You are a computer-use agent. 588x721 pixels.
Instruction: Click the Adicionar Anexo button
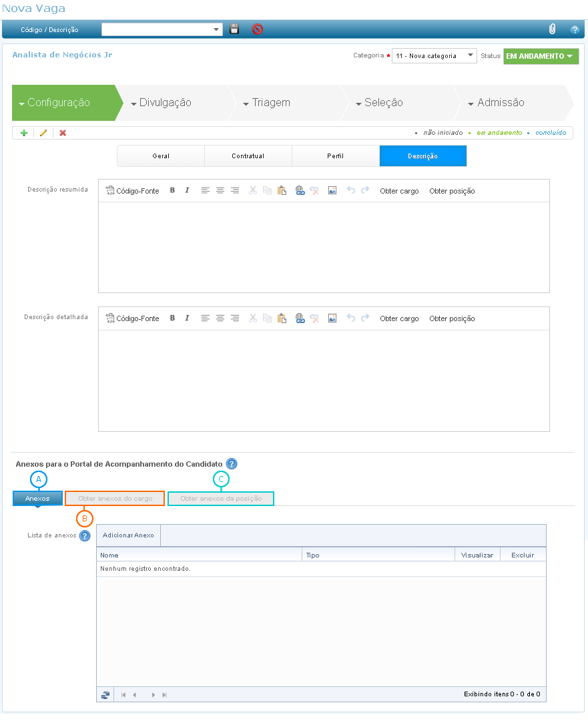(128, 535)
